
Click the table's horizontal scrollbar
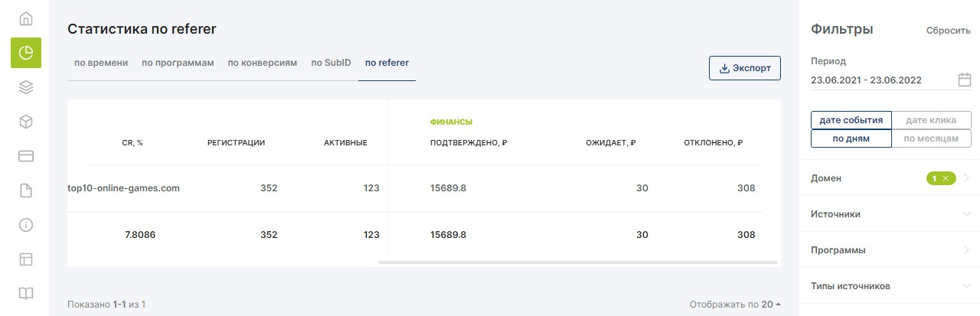click(x=578, y=262)
